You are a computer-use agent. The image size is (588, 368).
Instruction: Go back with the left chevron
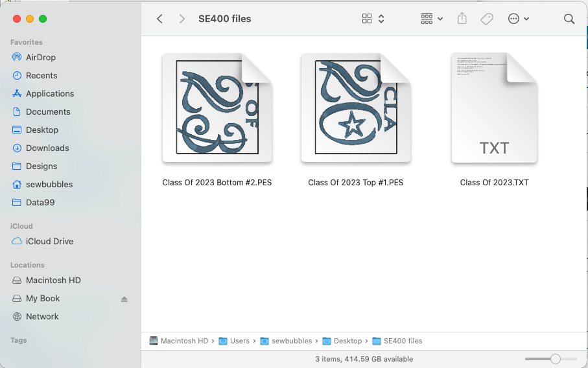click(159, 19)
